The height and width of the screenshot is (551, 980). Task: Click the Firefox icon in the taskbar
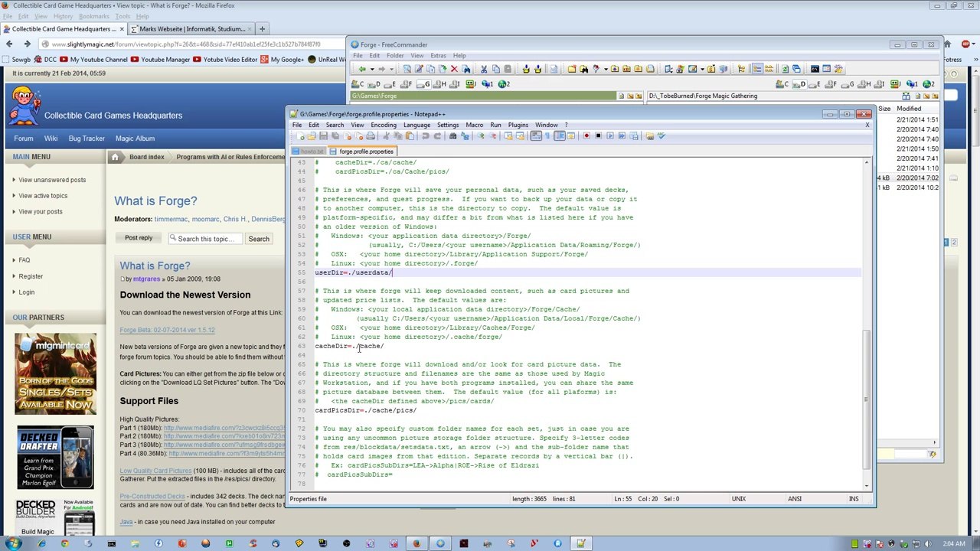pyautogui.click(x=416, y=543)
